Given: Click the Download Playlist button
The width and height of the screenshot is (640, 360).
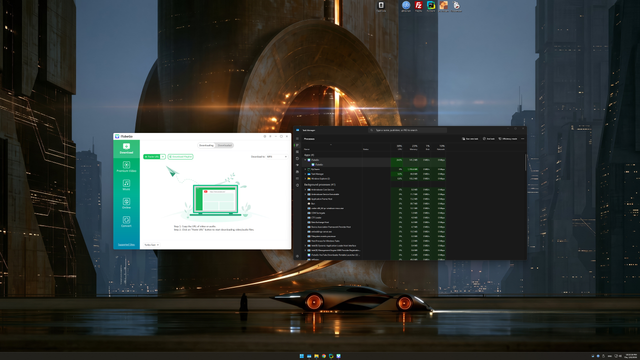Looking at the screenshot, I should (x=180, y=157).
